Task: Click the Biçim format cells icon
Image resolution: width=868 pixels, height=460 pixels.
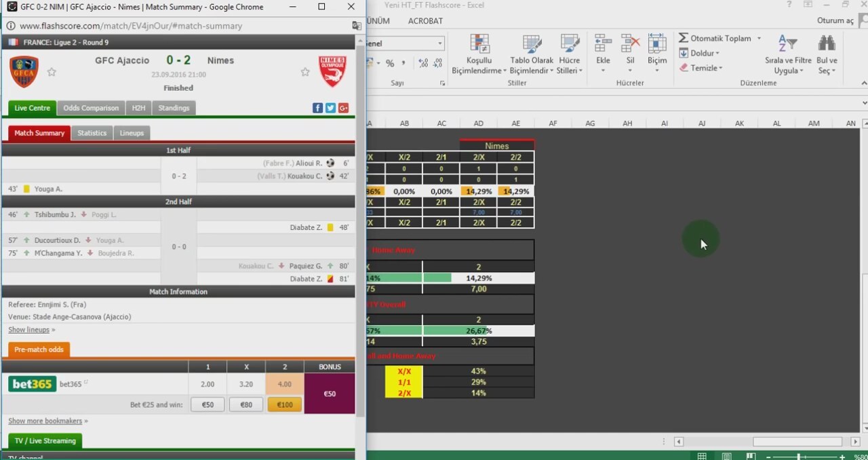Action: coord(657,44)
